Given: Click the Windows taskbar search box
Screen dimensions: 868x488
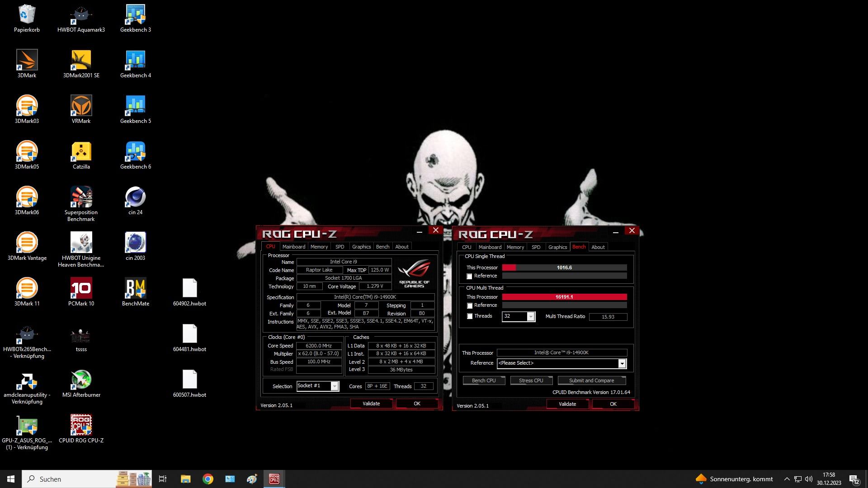Looking at the screenshot, I should 68,479.
